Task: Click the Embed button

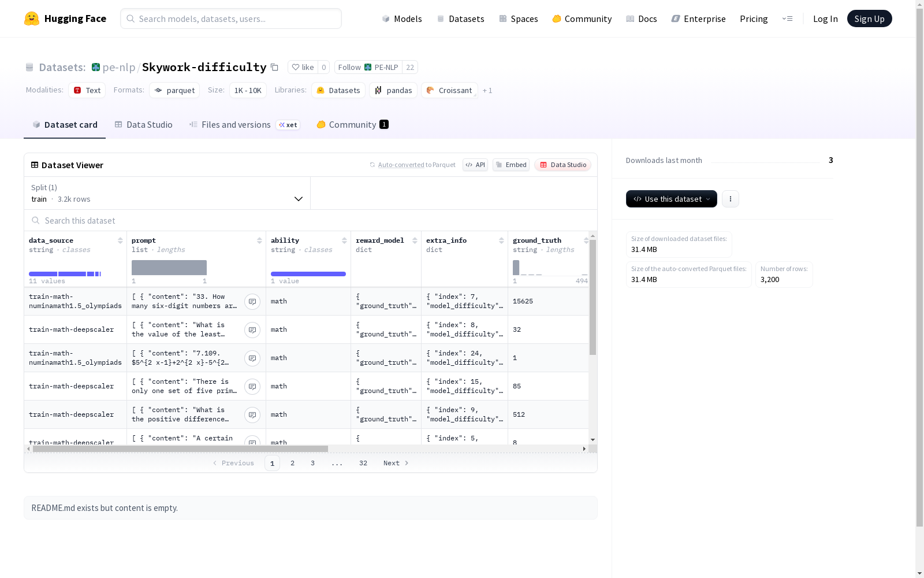Action: coord(511,165)
